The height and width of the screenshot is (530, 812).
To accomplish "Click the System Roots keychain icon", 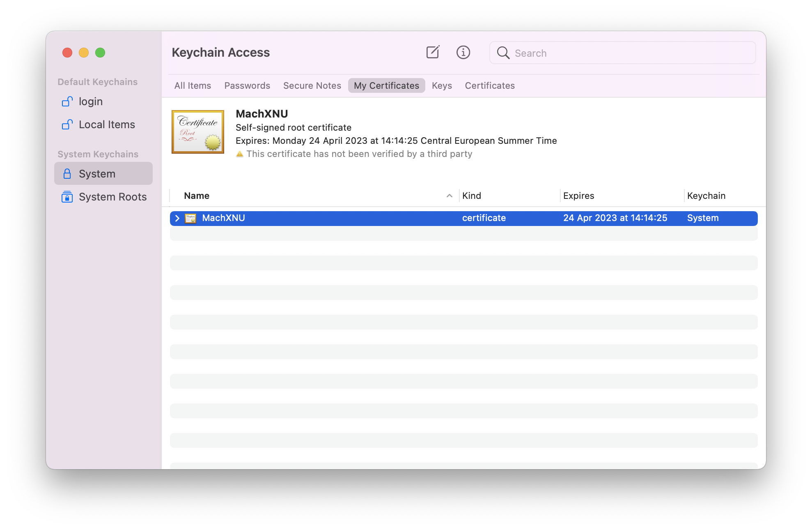I will [x=67, y=197].
